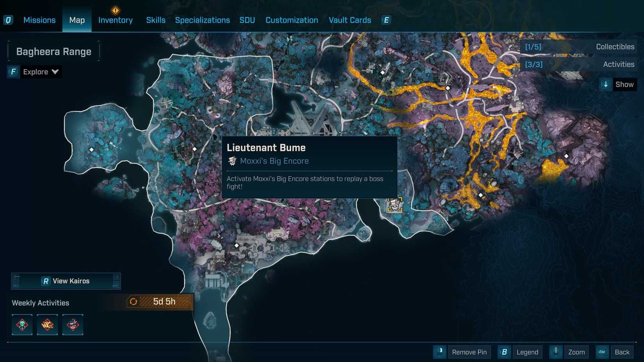Click the 'Activate Moxxi's Big Encore stations' description
The width and height of the screenshot is (644, 362).
coord(305,182)
